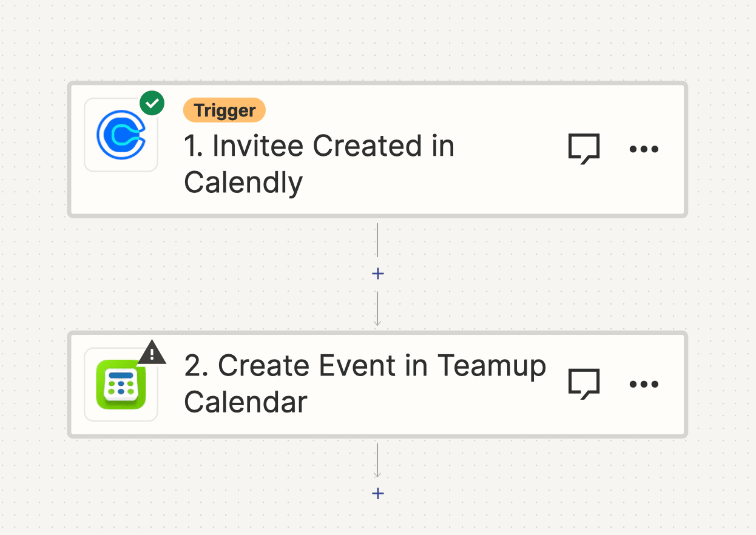Add a new step after Teamup Calendar action
Viewport: 756px width, 535px height.
pyautogui.click(x=377, y=494)
